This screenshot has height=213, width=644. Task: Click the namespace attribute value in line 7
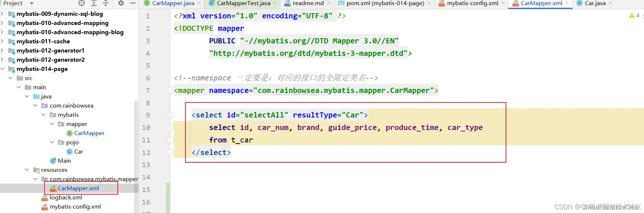coord(344,90)
